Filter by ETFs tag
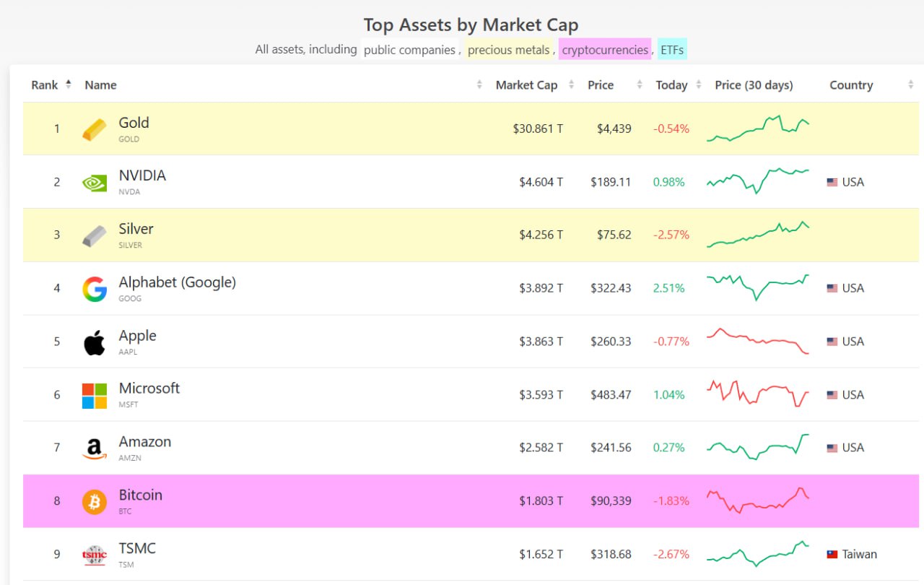Viewport: 924px width, 585px height. (672, 50)
